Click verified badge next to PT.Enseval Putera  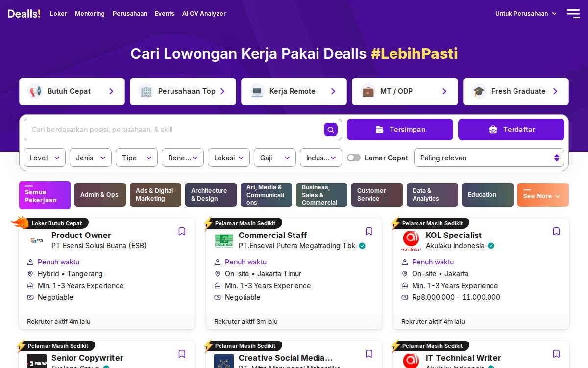(x=362, y=246)
